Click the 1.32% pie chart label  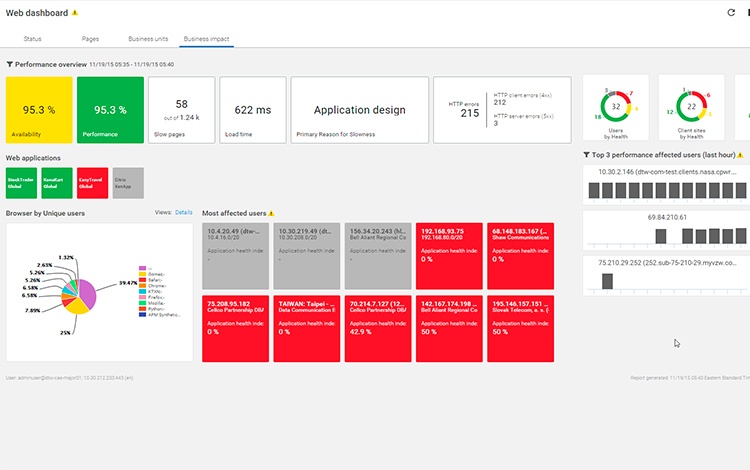click(66, 257)
